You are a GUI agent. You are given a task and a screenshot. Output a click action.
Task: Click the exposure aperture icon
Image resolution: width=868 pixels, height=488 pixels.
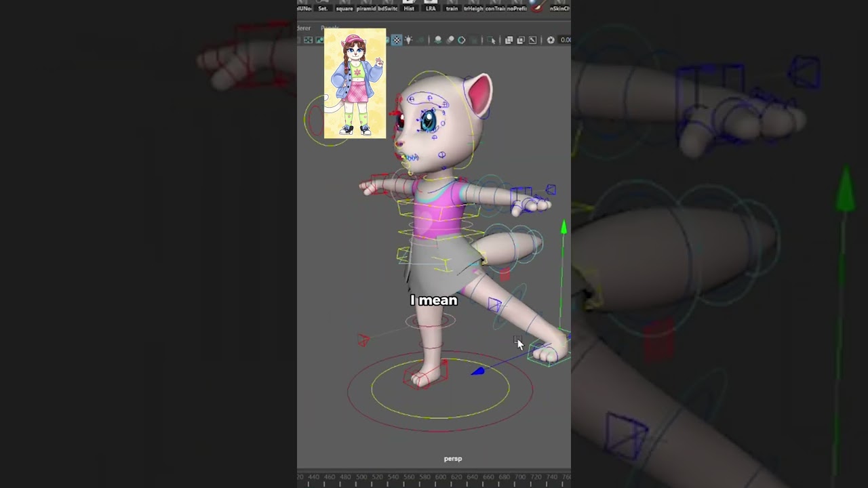[x=551, y=40]
